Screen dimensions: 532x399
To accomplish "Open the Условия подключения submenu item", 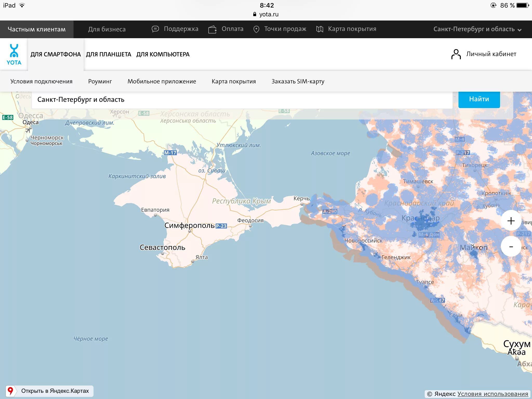I will (x=41, y=81).
